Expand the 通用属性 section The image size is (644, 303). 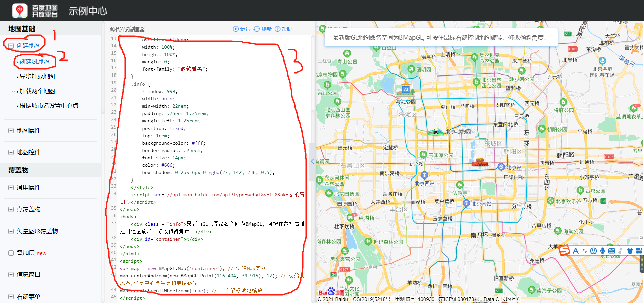(x=11, y=188)
